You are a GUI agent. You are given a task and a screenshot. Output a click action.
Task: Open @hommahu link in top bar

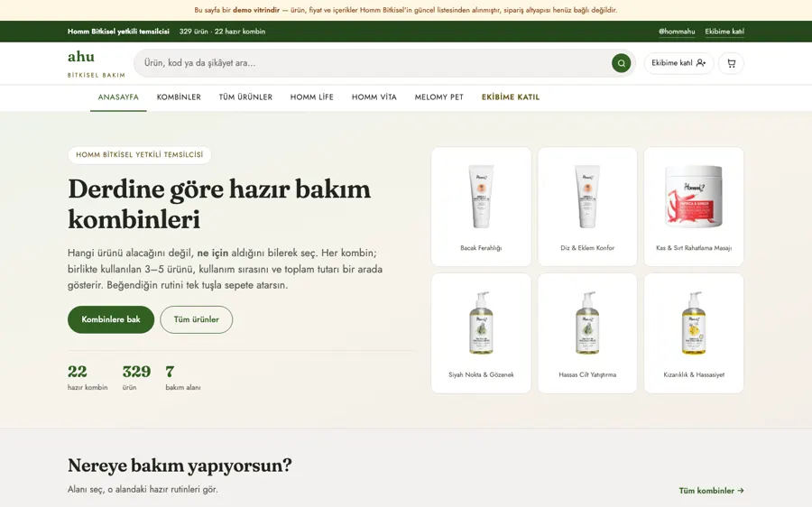(x=677, y=32)
